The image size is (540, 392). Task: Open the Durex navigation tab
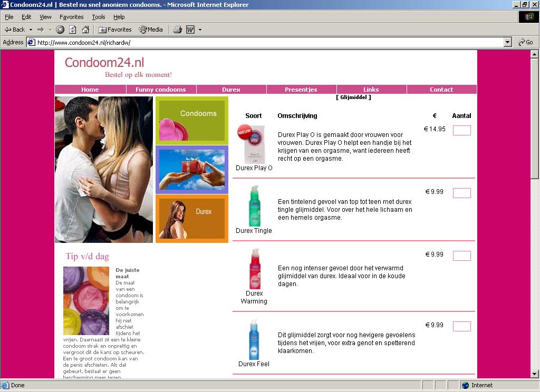tap(231, 90)
